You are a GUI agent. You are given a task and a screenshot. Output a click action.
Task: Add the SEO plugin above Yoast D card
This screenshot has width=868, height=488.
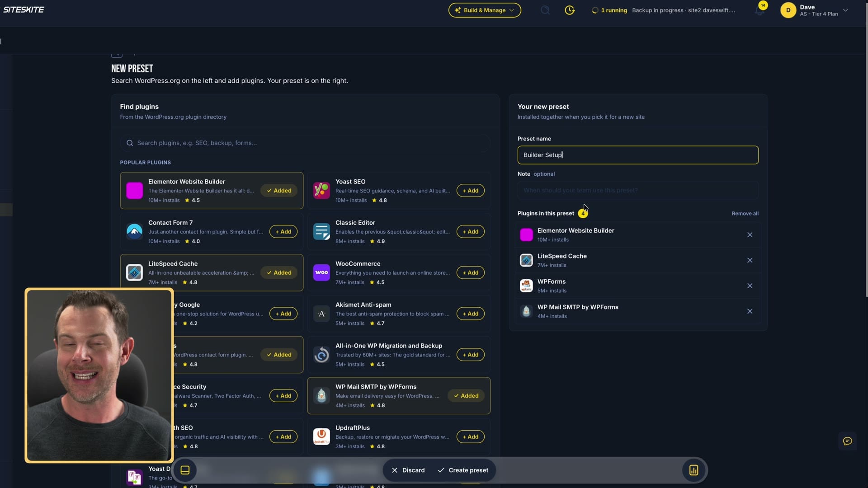point(283,436)
